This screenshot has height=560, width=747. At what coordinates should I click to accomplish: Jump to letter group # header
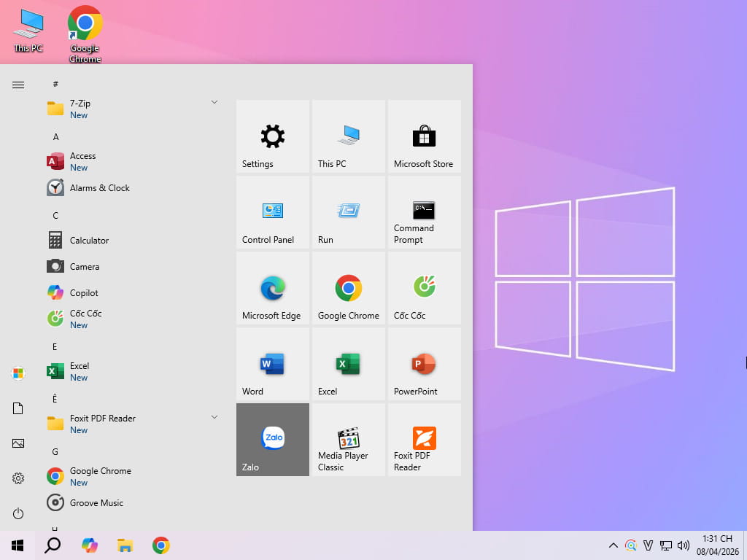(55, 84)
